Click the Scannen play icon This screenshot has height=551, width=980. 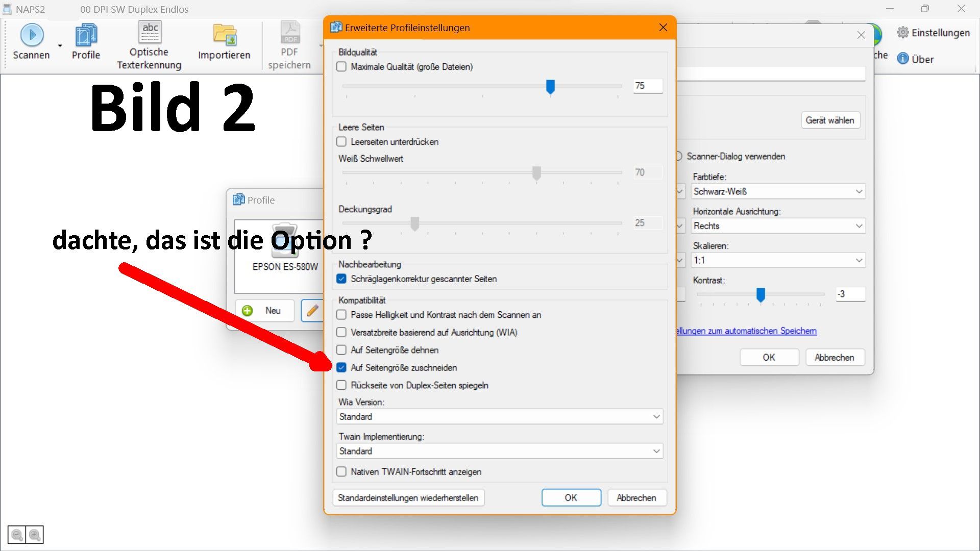32,35
